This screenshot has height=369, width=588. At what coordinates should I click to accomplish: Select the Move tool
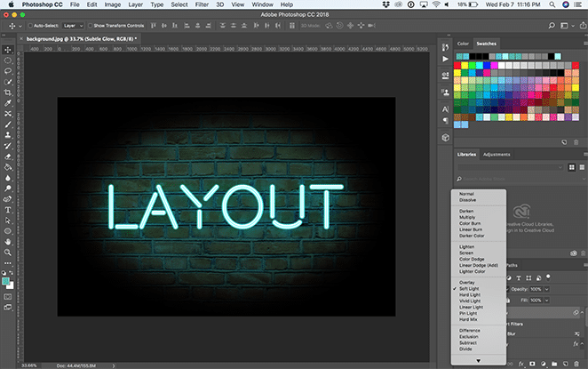7,48
